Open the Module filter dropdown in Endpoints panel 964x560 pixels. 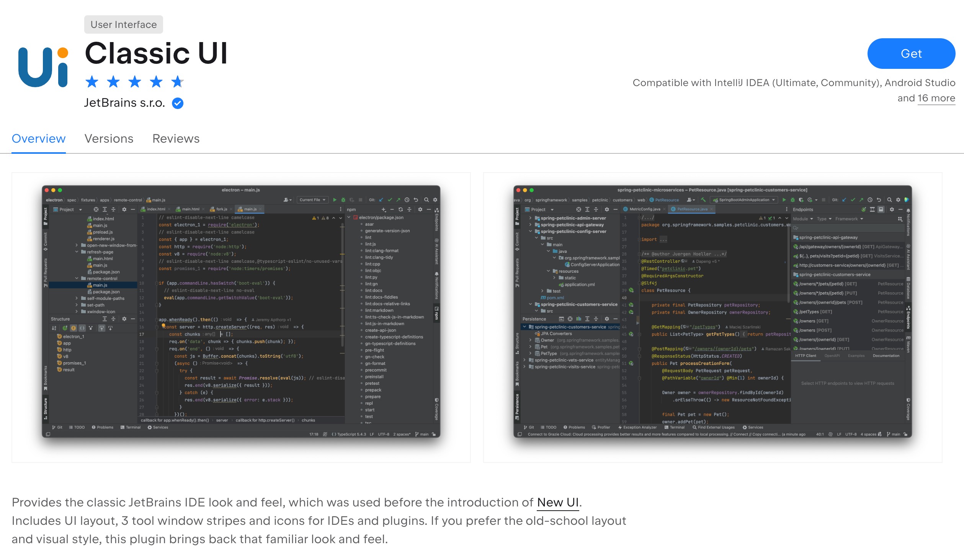point(803,219)
